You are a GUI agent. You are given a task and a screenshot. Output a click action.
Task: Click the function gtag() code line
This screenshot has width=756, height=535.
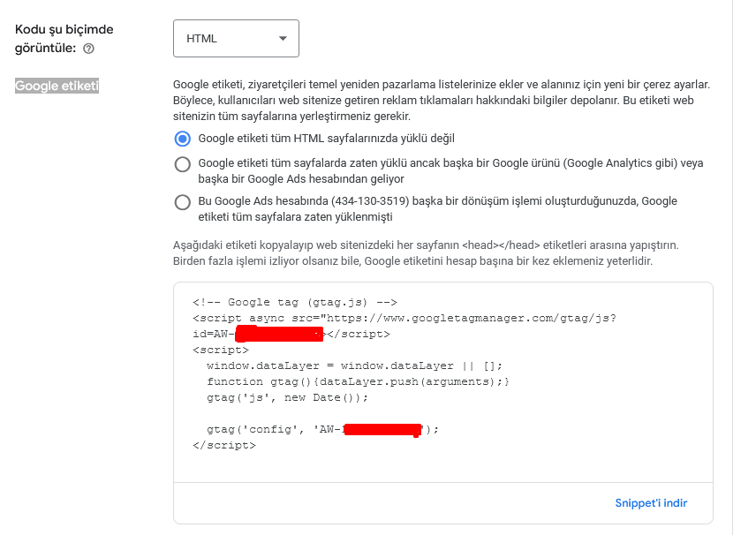(358, 381)
